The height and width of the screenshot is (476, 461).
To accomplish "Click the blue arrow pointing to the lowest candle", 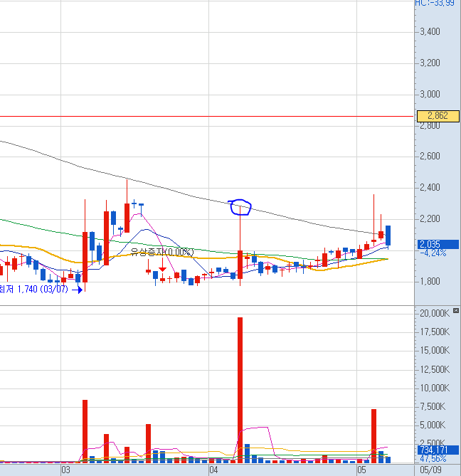I will coord(78,290).
